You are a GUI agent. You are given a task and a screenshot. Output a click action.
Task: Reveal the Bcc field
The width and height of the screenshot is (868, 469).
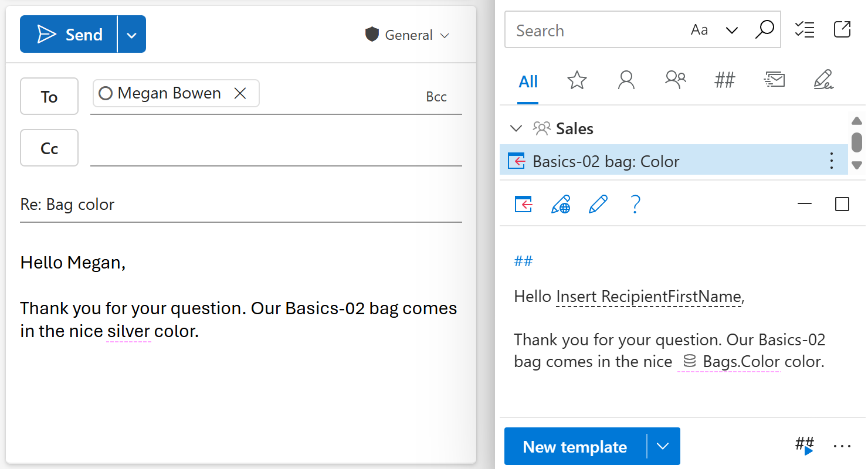[x=436, y=96]
